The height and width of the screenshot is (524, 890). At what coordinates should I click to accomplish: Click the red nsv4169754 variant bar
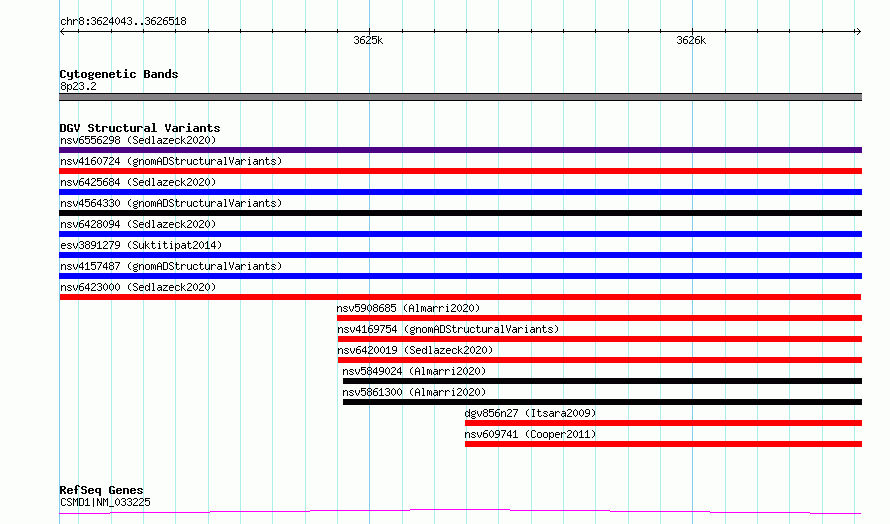[x=599, y=339]
